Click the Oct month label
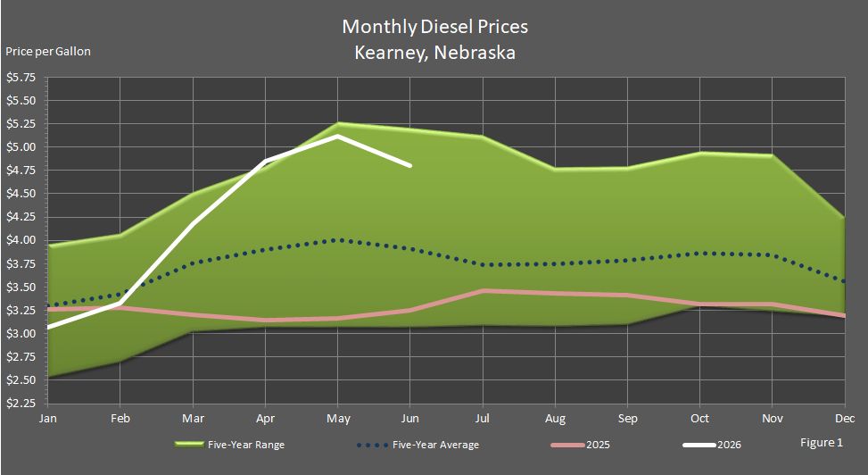 pyautogui.click(x=699, y=419)
